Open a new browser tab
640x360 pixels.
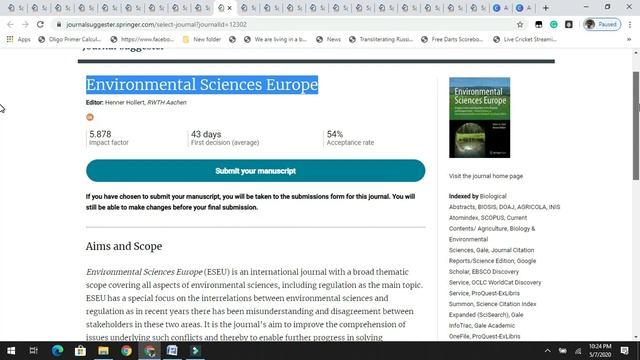tap(546, 8)
